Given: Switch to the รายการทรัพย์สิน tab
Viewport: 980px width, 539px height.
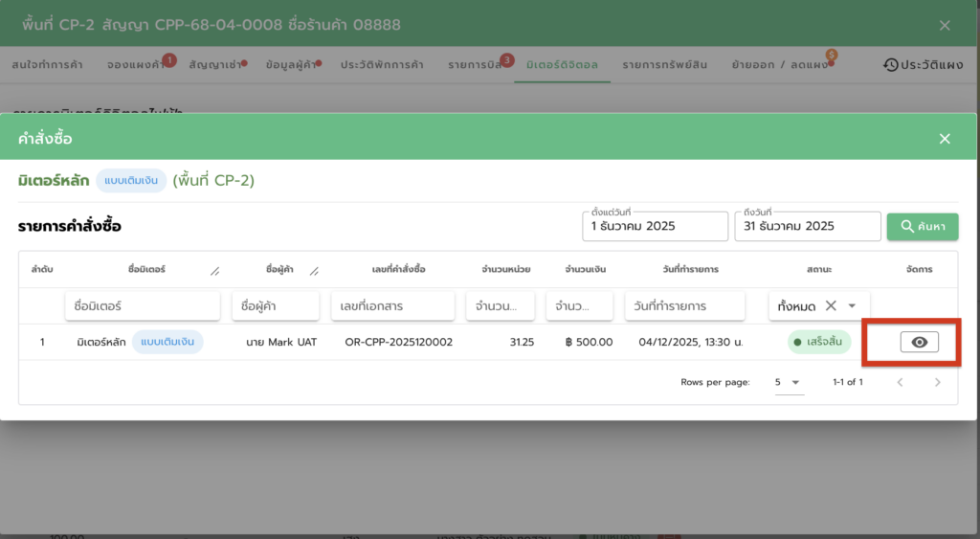Looking at the screenshot, I should (664, 64).
